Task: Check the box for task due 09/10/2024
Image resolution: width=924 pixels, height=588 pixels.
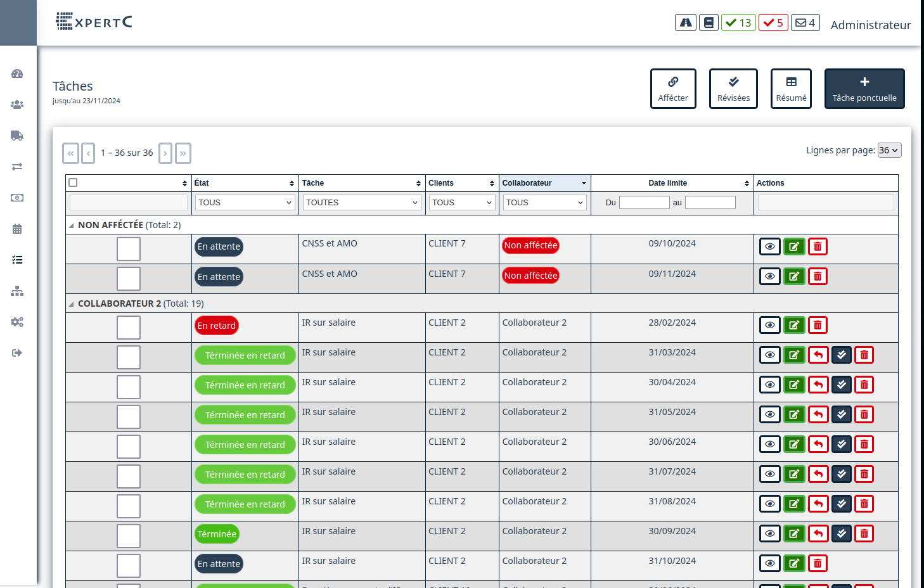Action: [129, 249]
